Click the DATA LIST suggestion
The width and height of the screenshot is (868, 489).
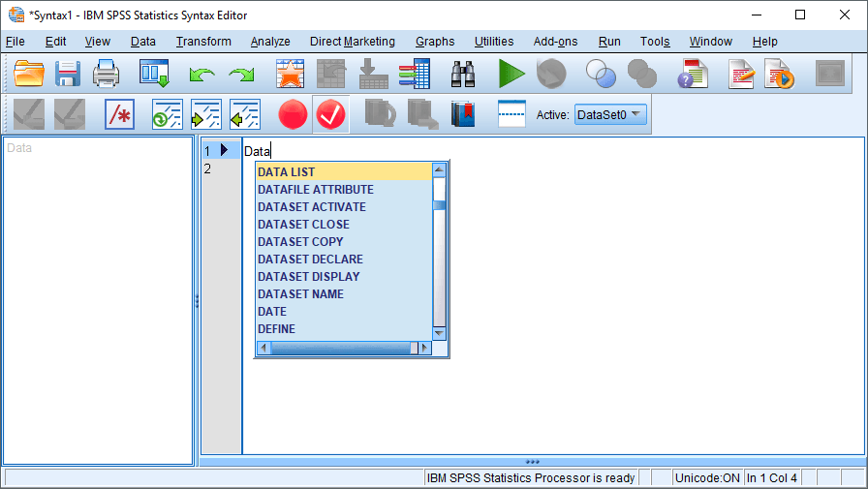[x=287, y=172]
